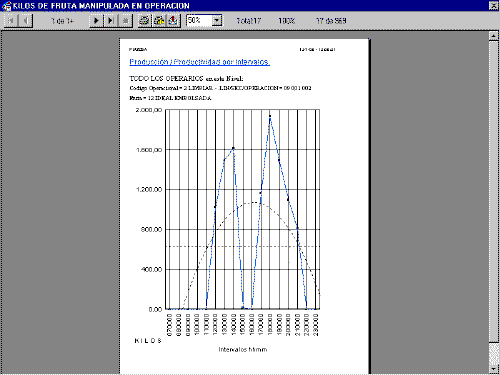Jump to last report page

(111, 21)
